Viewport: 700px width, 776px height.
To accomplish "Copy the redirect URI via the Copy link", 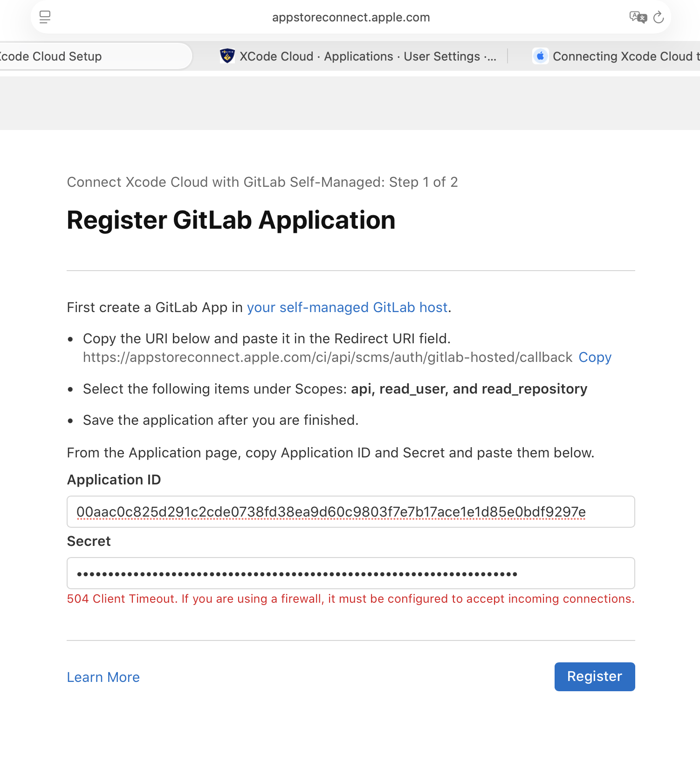I will point(595,357).
